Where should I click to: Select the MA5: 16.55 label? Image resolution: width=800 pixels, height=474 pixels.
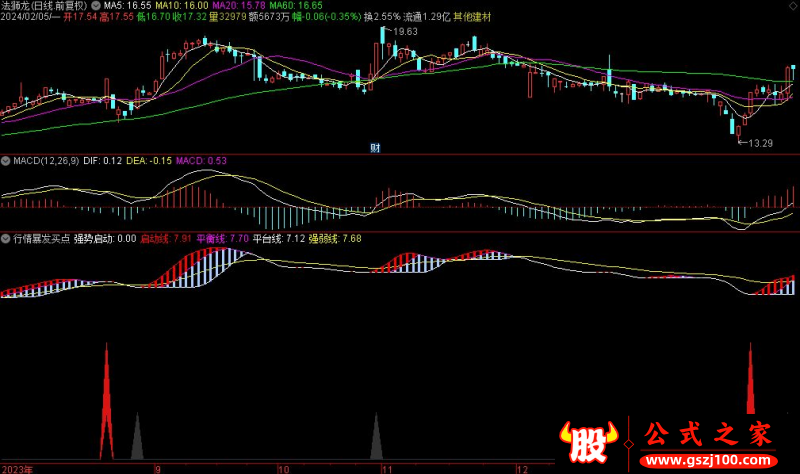pyautogui.click(x=127, y=6)
